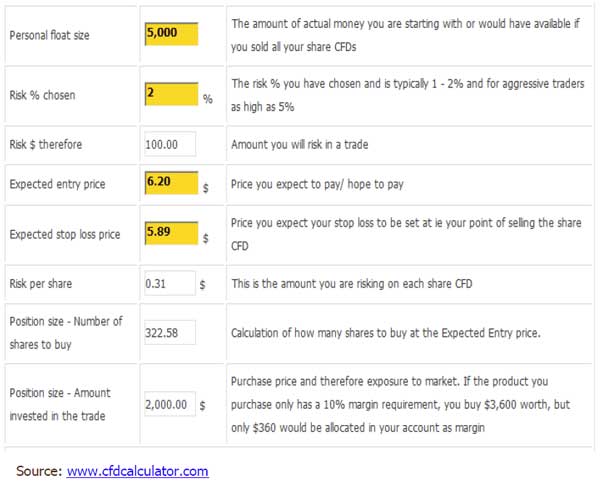Click the Expected stop loss price field
The height and width of the screenshot is (482, 600).
pos(171,233)
